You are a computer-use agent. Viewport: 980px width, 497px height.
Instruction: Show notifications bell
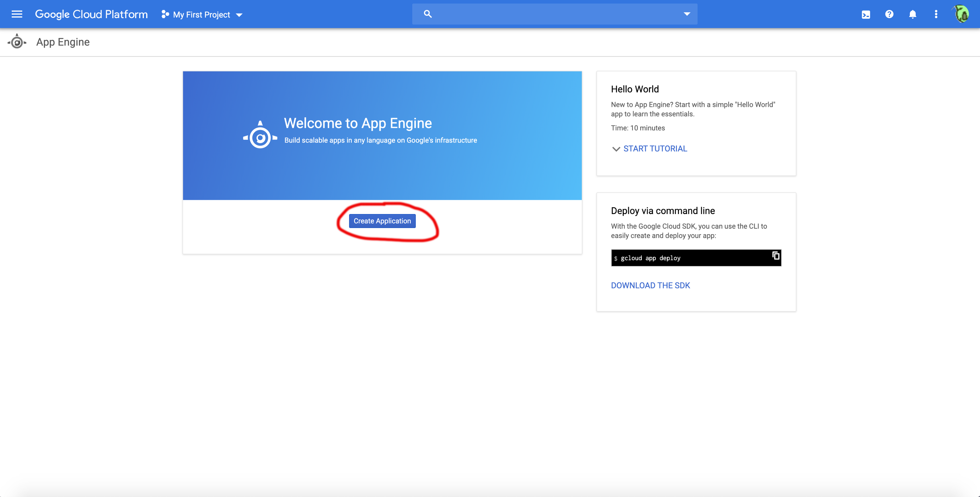coord(912,15)
